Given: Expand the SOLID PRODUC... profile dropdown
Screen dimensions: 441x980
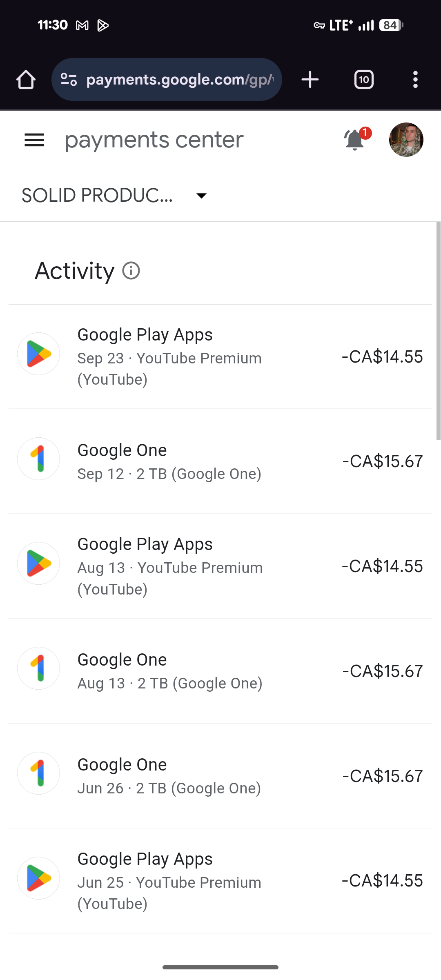Looking at the screenshot, I should [x=201, y=196].
